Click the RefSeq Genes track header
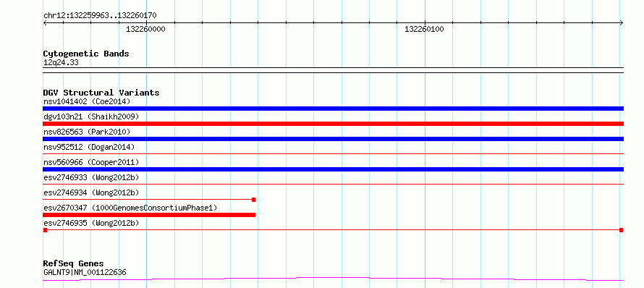Screen dimensions: 644x288 74,263
